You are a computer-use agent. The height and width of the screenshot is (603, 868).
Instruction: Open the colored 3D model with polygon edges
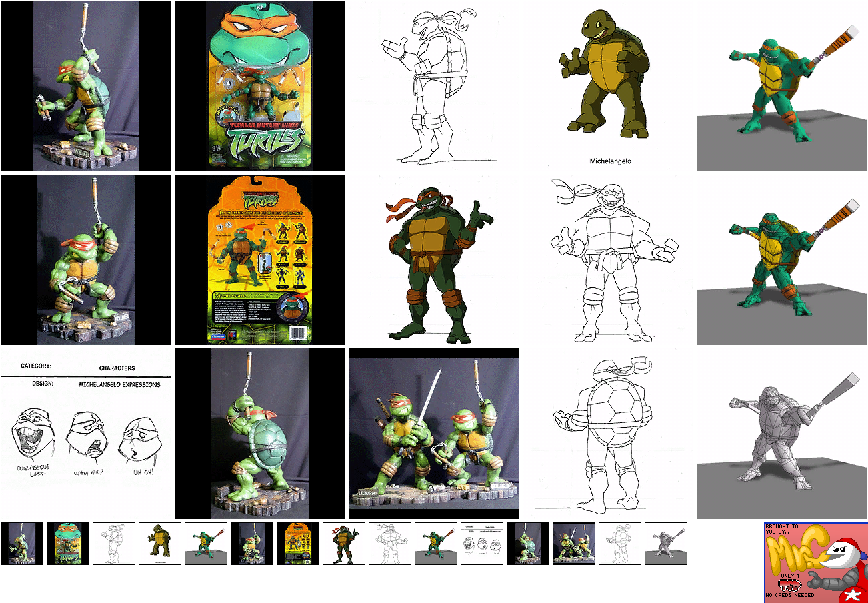click(782, 260)
